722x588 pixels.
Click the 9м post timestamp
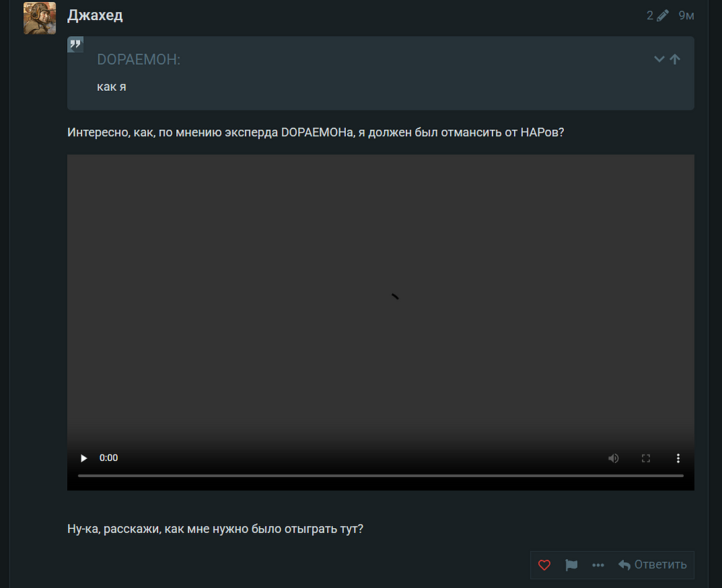686,16
